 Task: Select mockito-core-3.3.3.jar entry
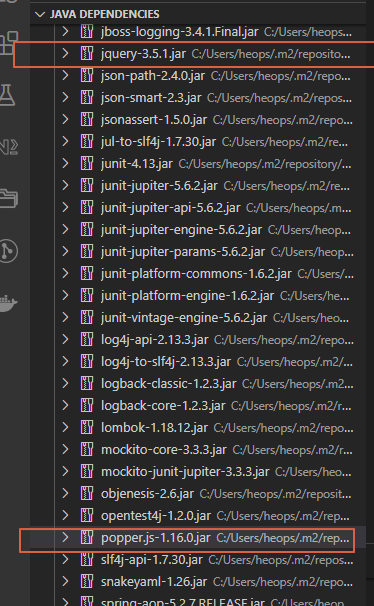click(x=198, y=449)
